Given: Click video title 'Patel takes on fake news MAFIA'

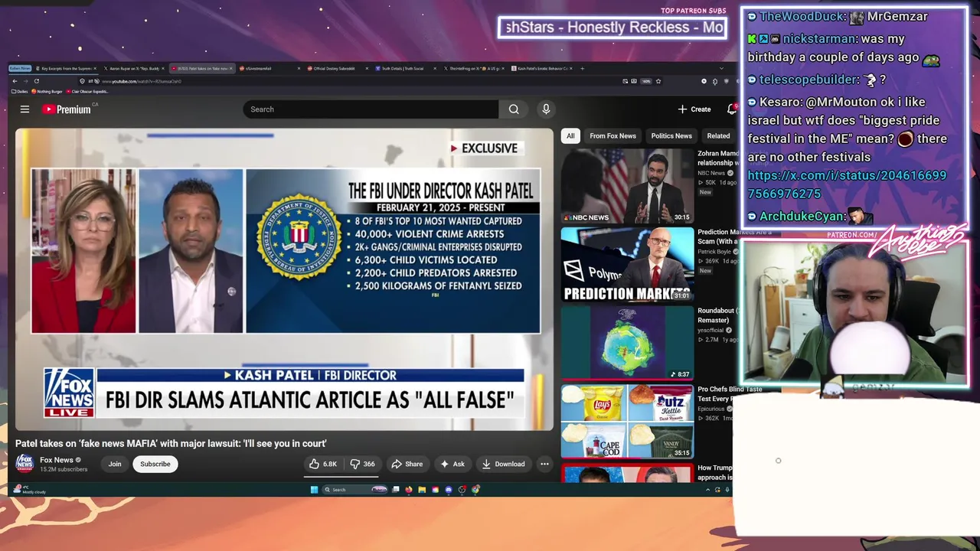Looking at the screenshot, I should click(x=171, y=443).
